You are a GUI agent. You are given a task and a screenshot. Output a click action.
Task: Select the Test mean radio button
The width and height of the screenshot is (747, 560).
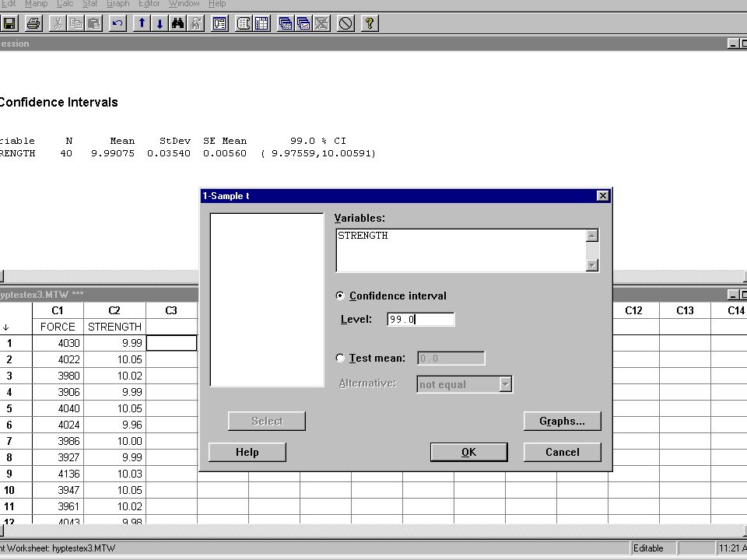click(x=340, y=358)
